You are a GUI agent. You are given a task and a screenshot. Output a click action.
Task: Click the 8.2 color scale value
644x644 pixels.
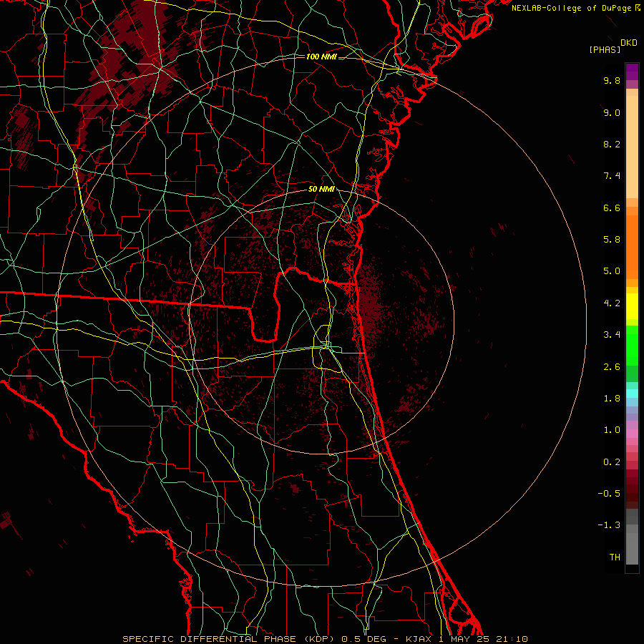[612, 144]
